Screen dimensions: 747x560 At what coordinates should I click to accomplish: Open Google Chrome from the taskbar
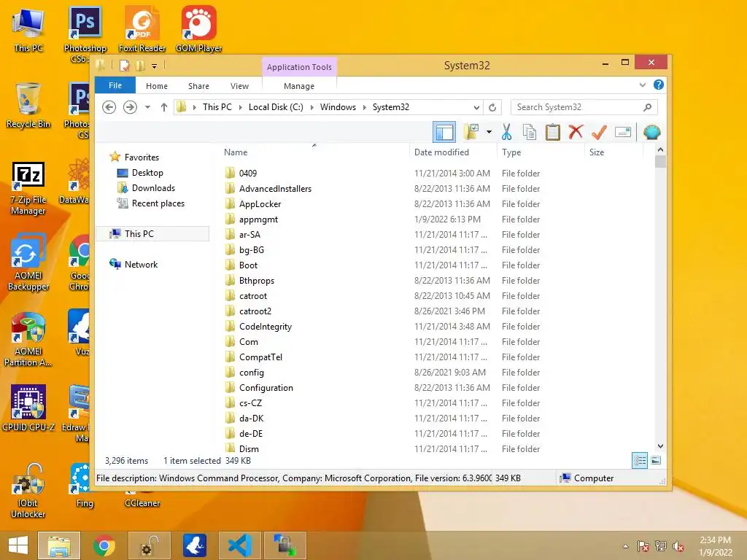[x=104, y=545]
